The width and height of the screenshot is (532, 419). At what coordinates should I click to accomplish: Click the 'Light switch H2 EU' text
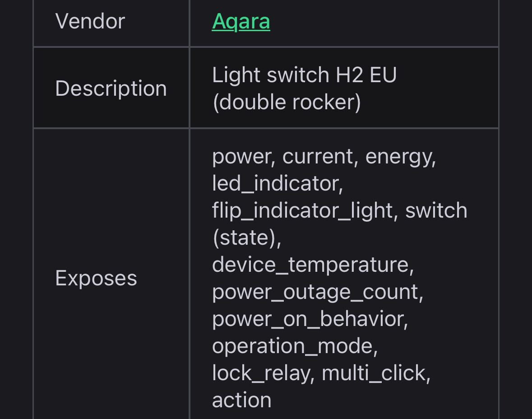point(304,75)
